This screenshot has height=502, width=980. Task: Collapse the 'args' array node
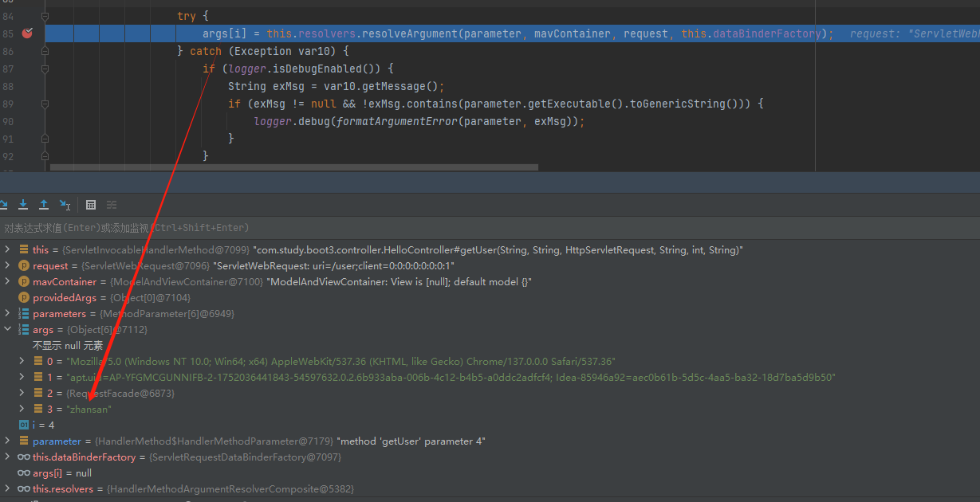[x=8, y=329]
